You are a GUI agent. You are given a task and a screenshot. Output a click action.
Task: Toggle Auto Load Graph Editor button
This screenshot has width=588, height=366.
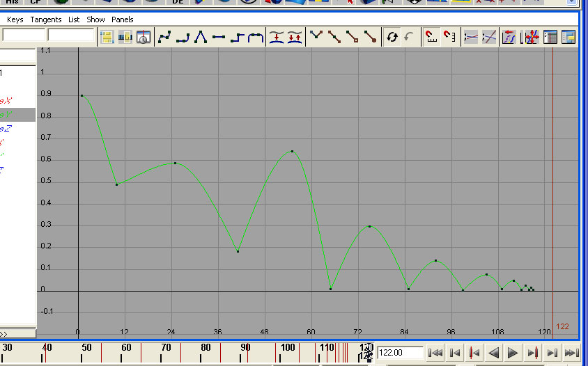point(392,37)
